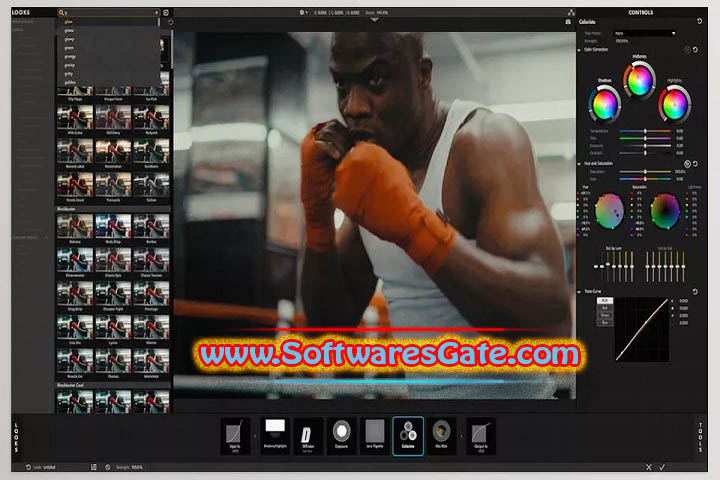Collapse the Hue and Saturation section
Viewport: 720px width, 480px height.
point(579,164)
